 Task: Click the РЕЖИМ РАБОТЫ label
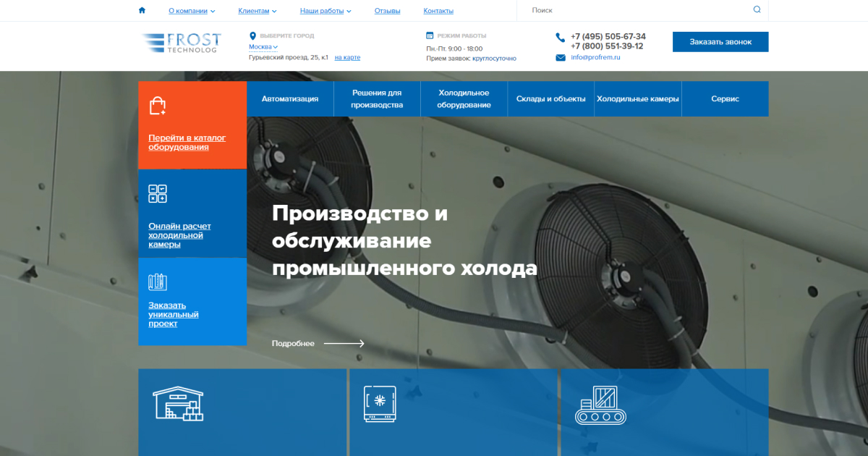tap(462, 35)
